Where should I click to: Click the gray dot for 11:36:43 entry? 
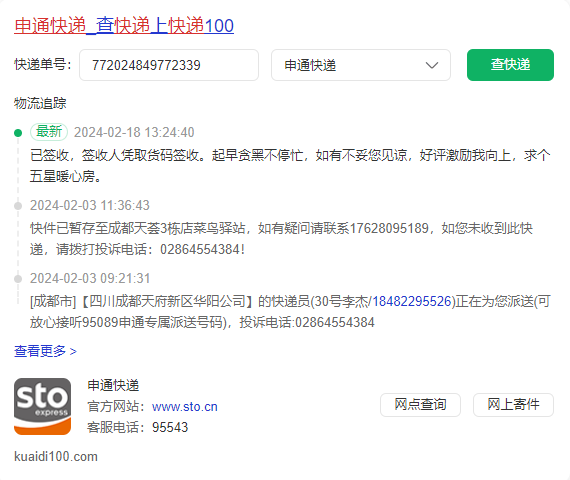[x=18, y=206]
